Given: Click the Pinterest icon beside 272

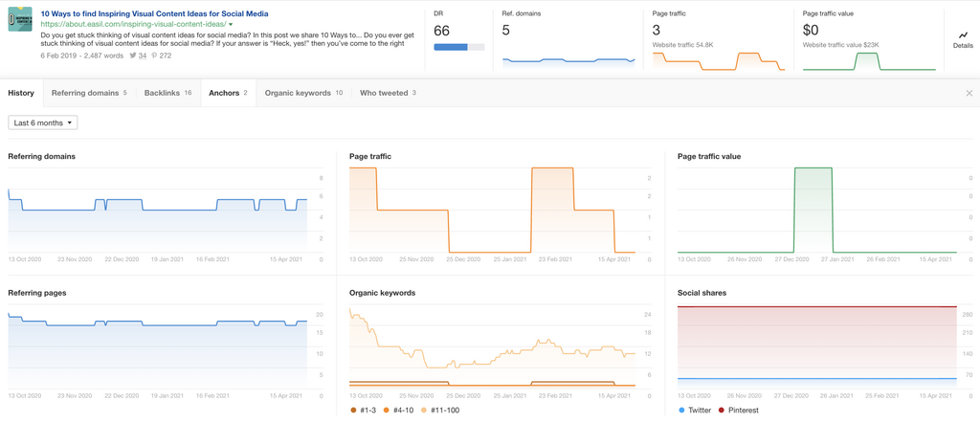Looking at the screenshot, I should click(x=154, y=56).
